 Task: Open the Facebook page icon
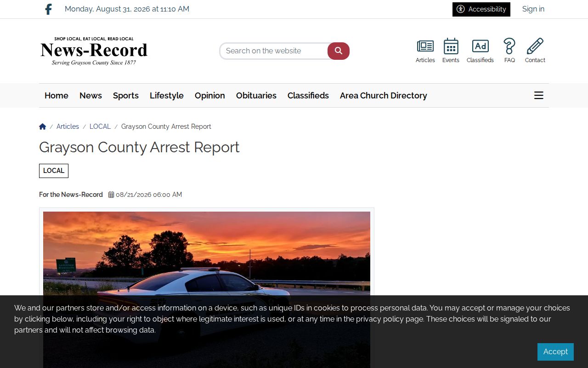point(48,9)
